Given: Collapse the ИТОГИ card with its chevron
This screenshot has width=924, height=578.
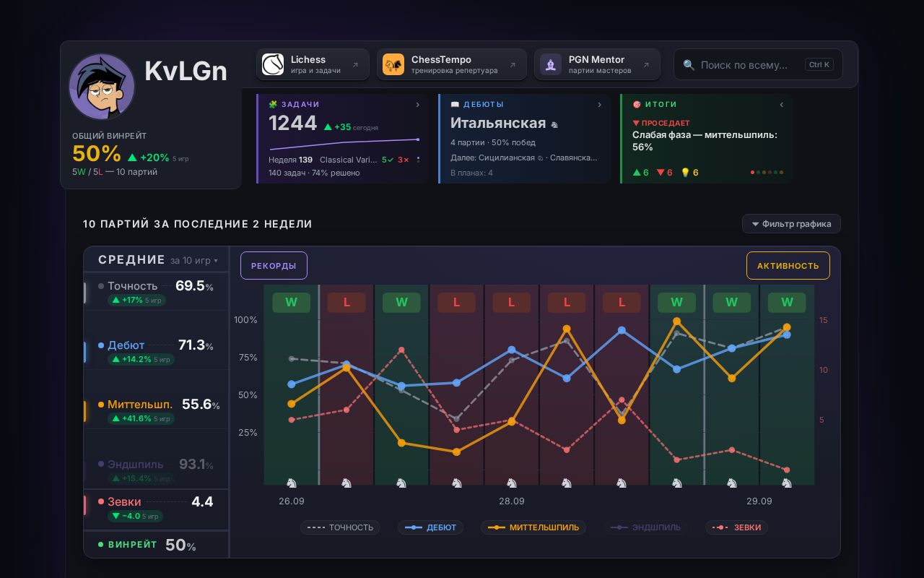Looking at the screenshot, I should click(x=782, y=105).
